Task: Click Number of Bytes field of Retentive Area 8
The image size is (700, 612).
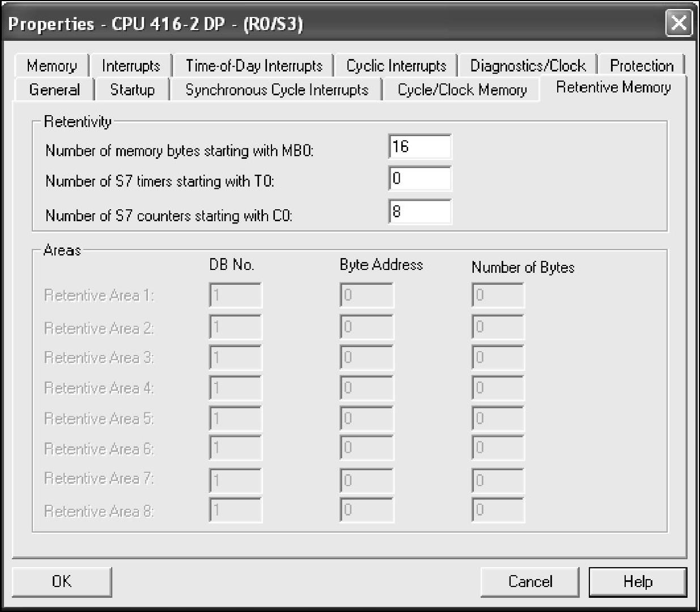Action: coord(498,510)
